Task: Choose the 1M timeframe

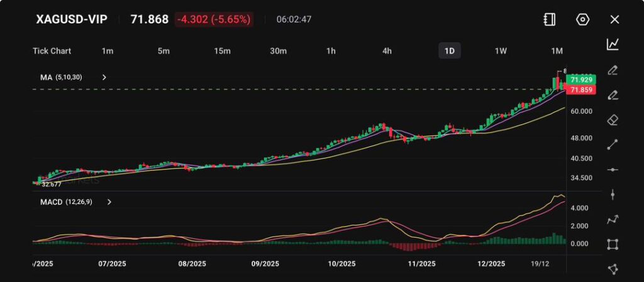Action: tap(557, 51)
